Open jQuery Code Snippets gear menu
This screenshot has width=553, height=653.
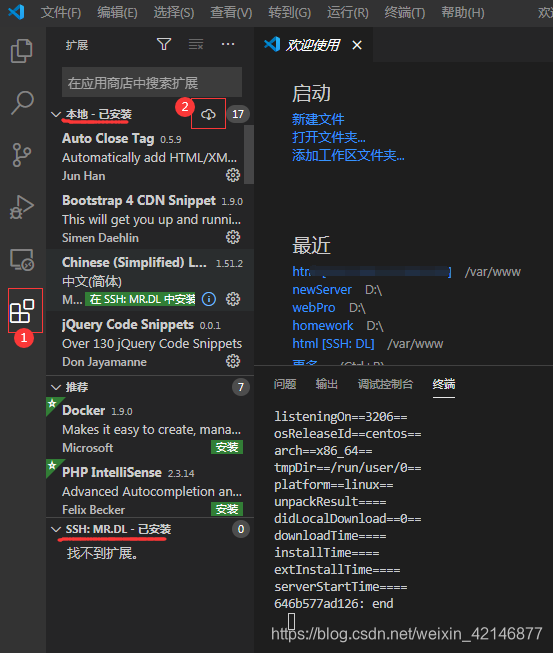tap(233, 361)
